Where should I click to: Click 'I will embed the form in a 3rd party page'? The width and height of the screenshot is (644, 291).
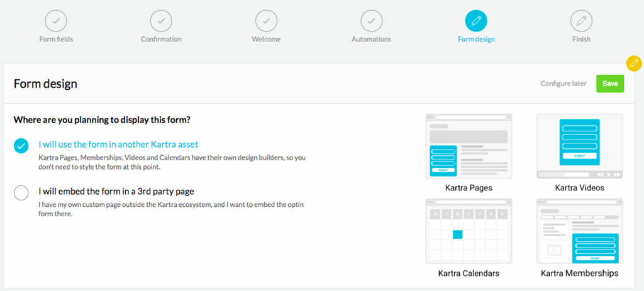pos(116,191)
